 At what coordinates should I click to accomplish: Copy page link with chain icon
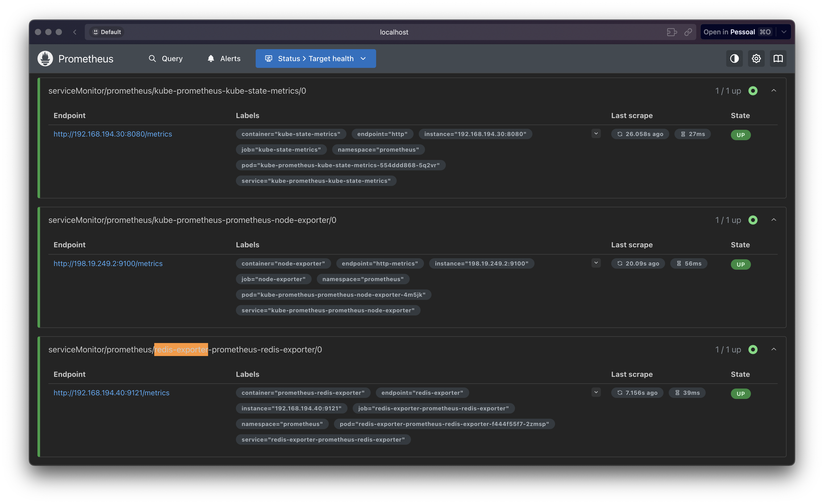pos(688,32)
